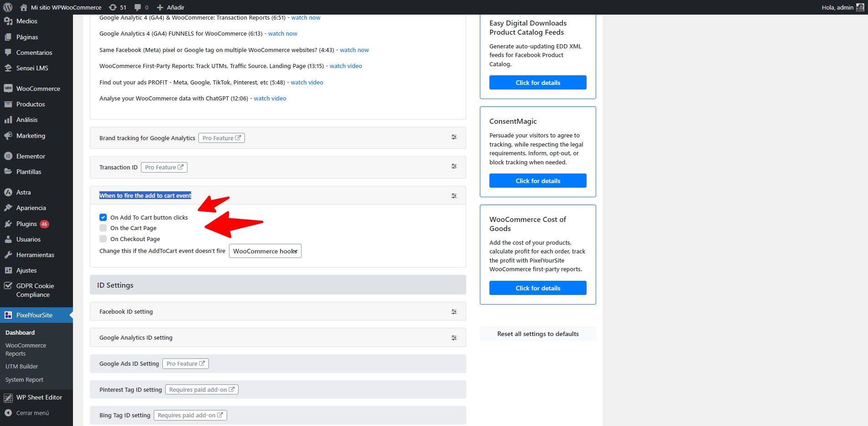Click Reset all settings to defaults
Viewport: 868px width, 426px height.
(x=538, y=334)
